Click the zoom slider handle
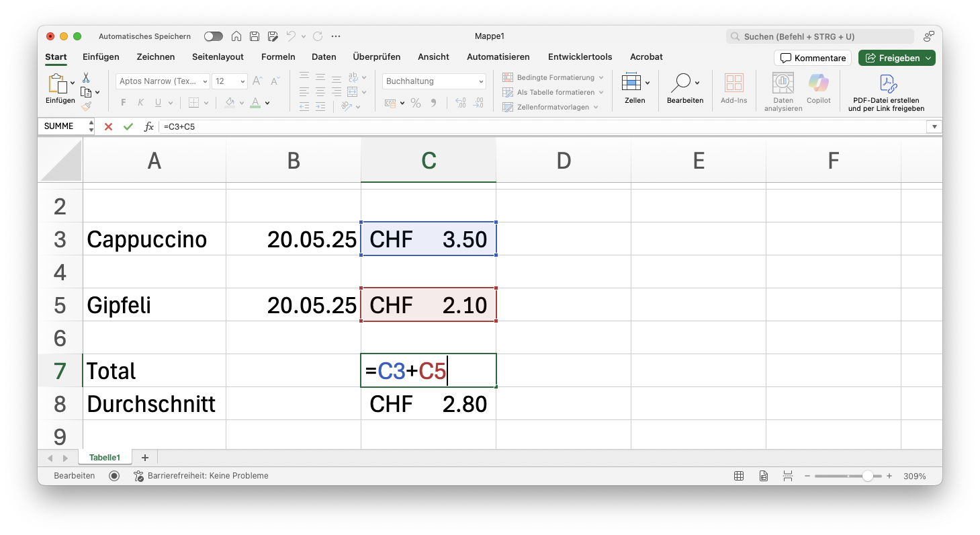This screenshot has width=980, height=535. pyautogui.click(x=868, y=476)
